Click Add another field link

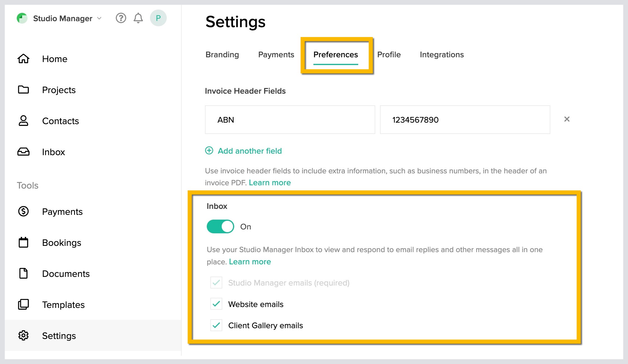tap(250, 151)
